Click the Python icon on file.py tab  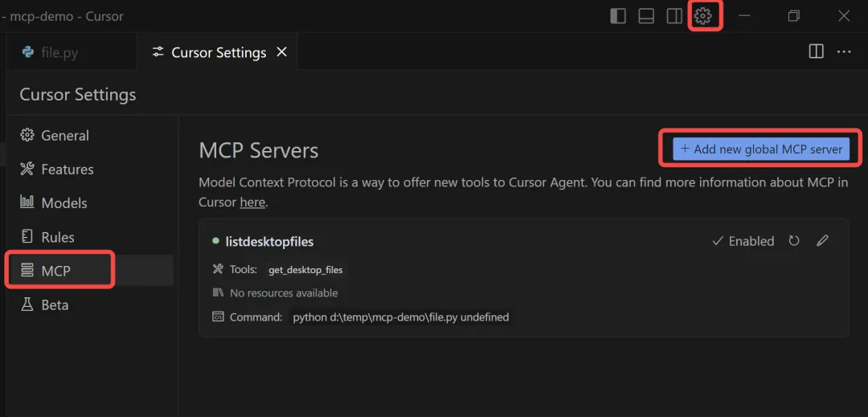pyautogui.click(x=27, y=52)
